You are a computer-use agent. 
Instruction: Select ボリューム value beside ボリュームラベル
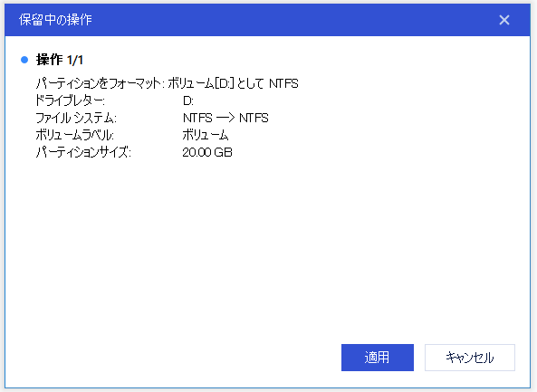pos(206,135)
